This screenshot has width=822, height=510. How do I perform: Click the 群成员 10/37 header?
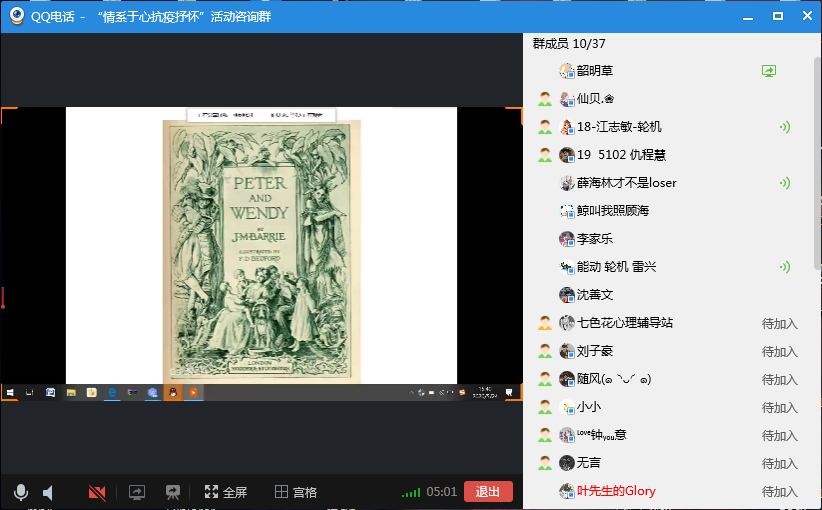[569, 43]
